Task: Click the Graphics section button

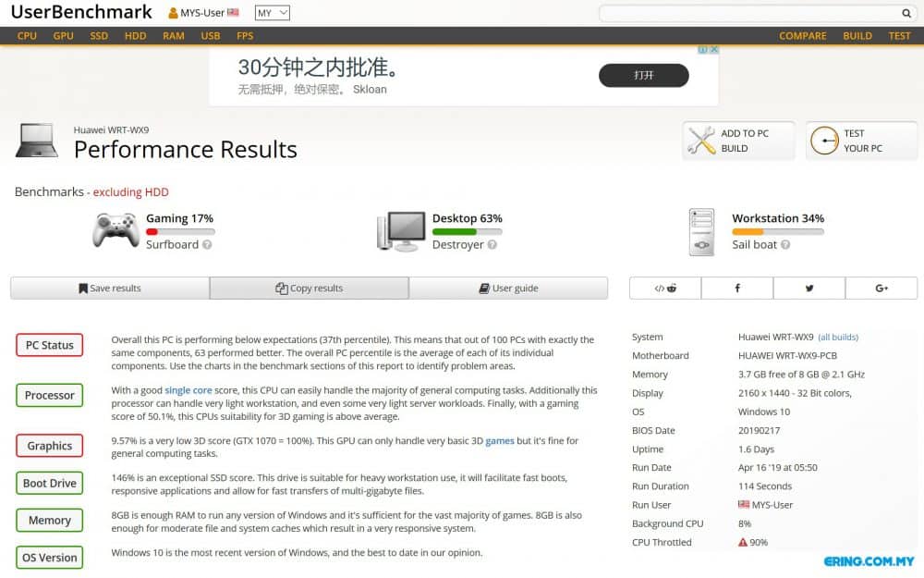Action: tap(50, 446)
